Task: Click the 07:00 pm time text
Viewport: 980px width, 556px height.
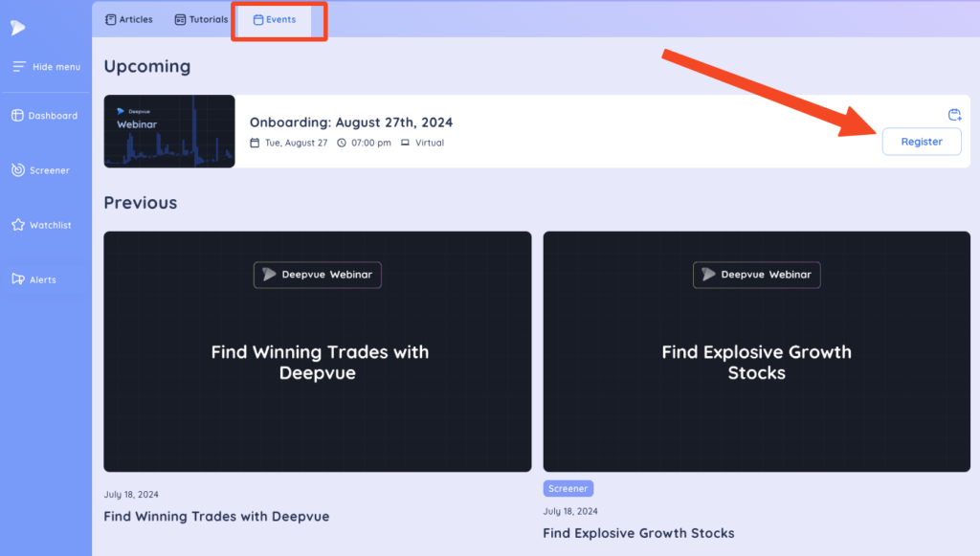Action: tap(371, 143)
